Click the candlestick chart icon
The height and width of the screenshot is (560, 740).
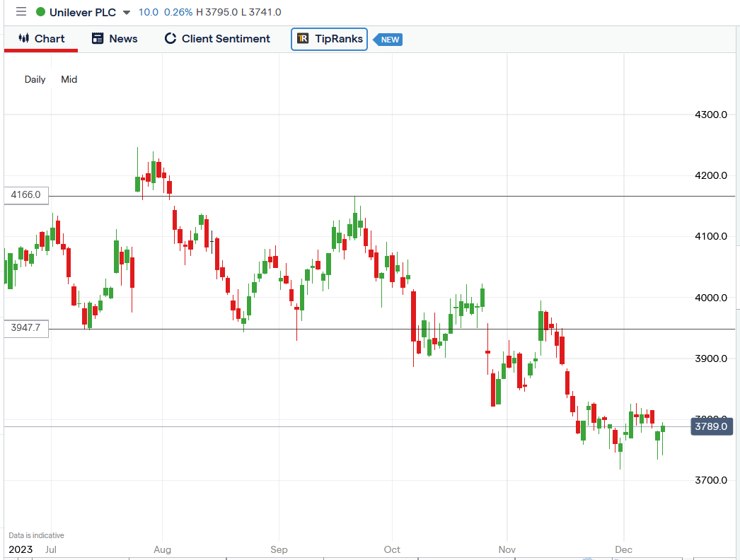pyautogui.click(x=23, y=38)
